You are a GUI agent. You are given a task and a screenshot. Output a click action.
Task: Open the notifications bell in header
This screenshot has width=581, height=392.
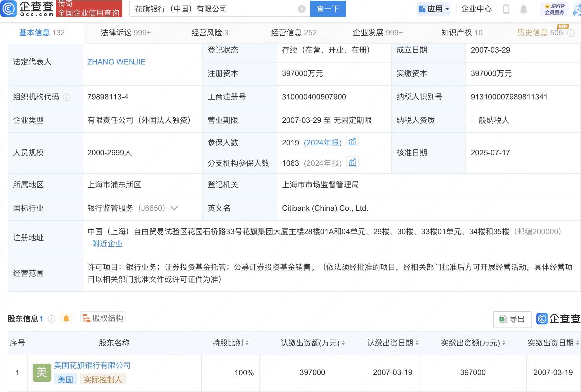(524, 9)
